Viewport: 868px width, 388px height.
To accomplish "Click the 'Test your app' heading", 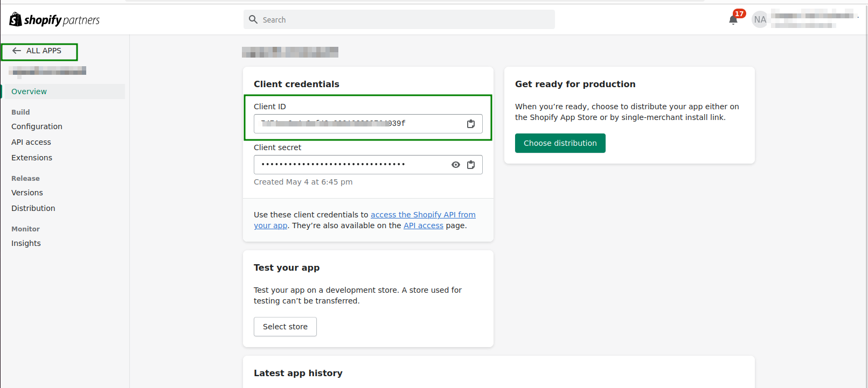I will (x=287, y=267).
